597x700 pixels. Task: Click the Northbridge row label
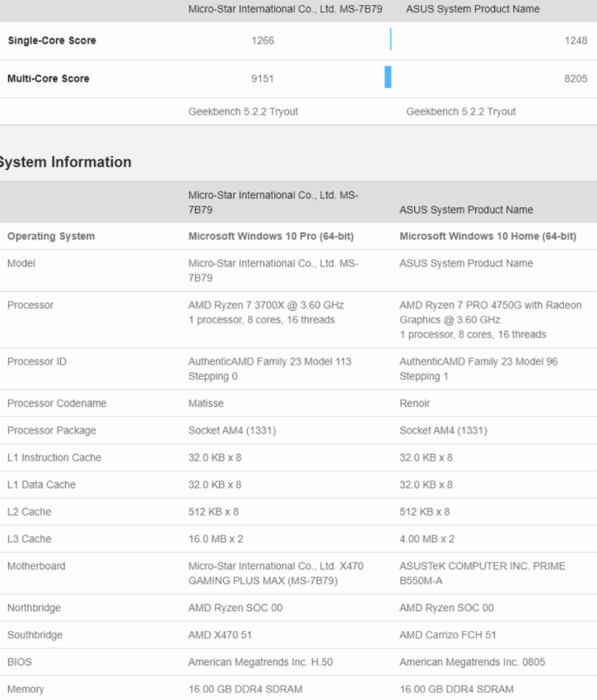(x=34, y=608)
